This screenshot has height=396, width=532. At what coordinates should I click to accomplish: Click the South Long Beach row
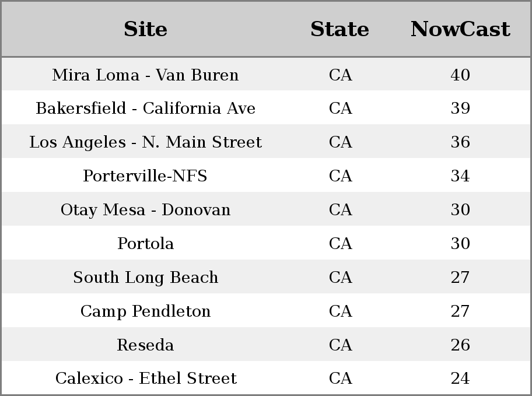pos(266,277)
